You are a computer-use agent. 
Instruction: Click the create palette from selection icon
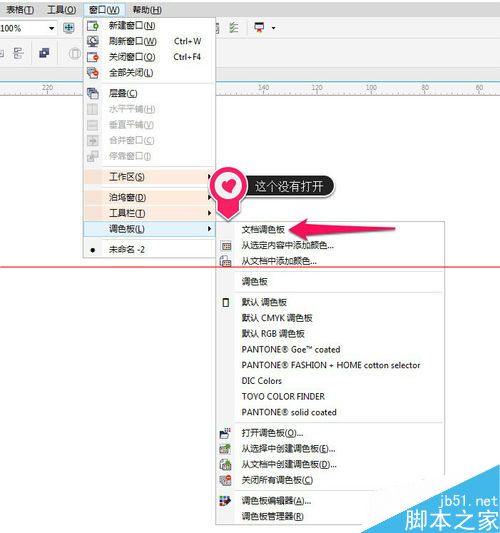click(x=225, y=449)
